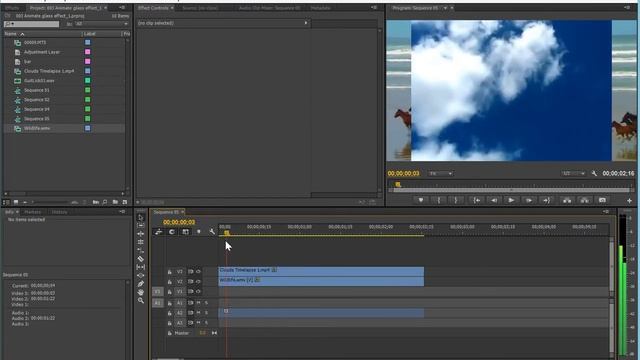Solo the A2 audio track
This screenshot has width=640, height=360.
point(207,313)
